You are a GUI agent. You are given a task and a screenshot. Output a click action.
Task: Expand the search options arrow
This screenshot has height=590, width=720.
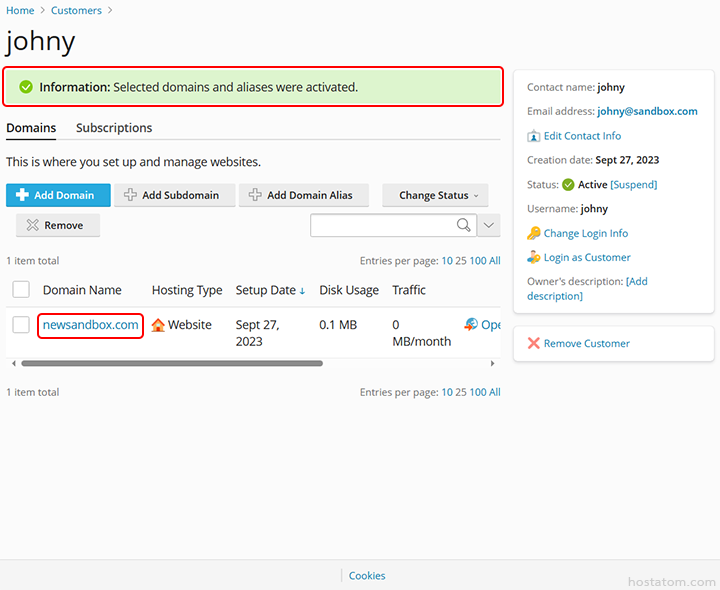pos(489,225)
